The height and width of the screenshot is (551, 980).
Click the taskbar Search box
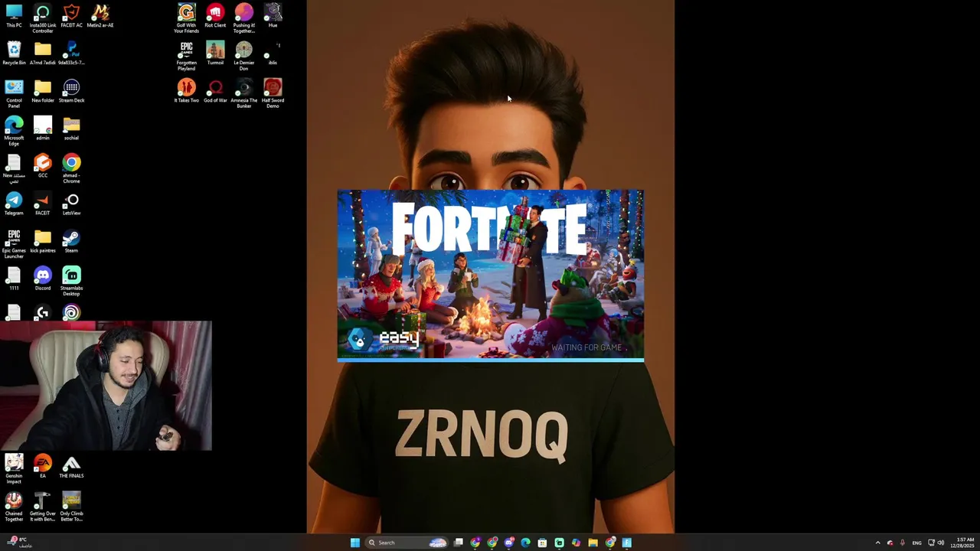(x=406, y=543)
